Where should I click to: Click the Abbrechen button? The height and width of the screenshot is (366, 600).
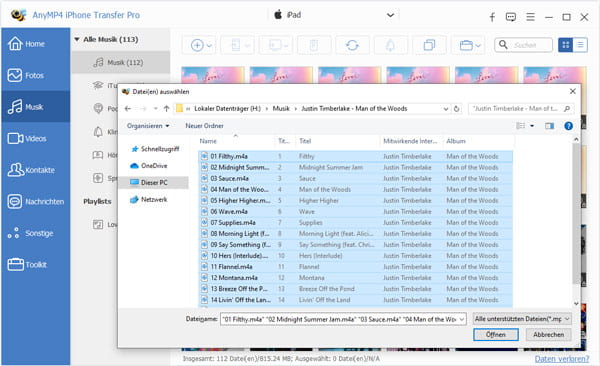coord(548,335)
